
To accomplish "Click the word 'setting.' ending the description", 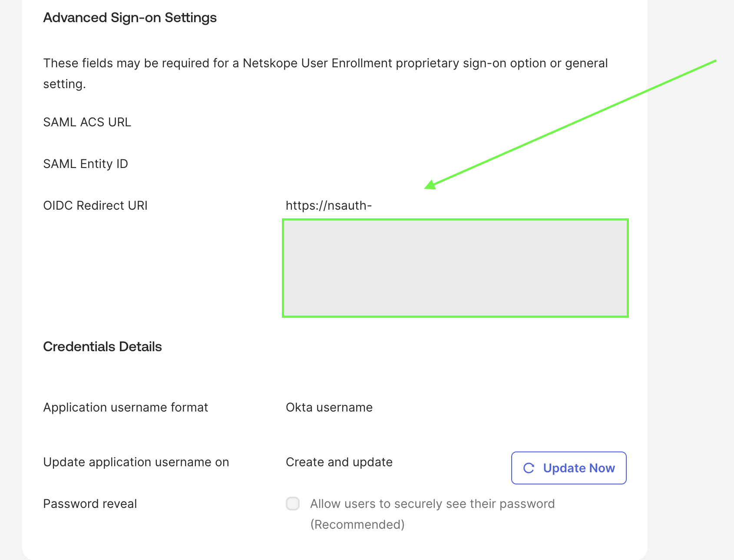I will click(x=64, y=84).
